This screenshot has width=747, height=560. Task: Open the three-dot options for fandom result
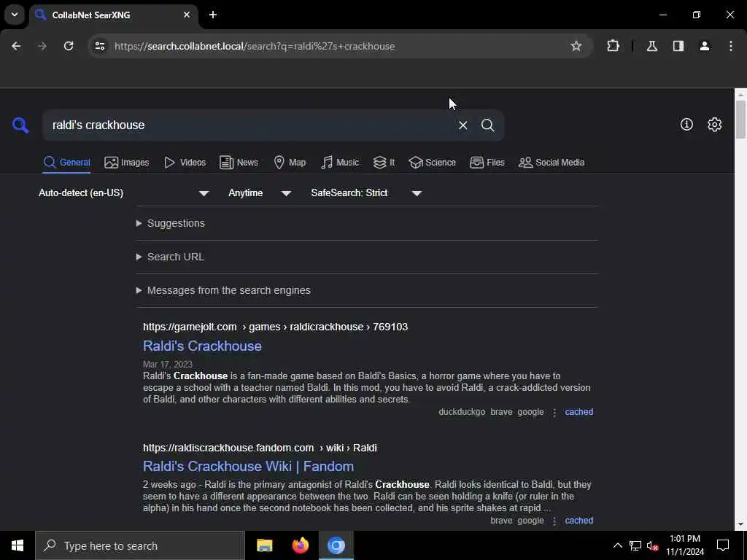pyautogui.click(x=554, y=521)
